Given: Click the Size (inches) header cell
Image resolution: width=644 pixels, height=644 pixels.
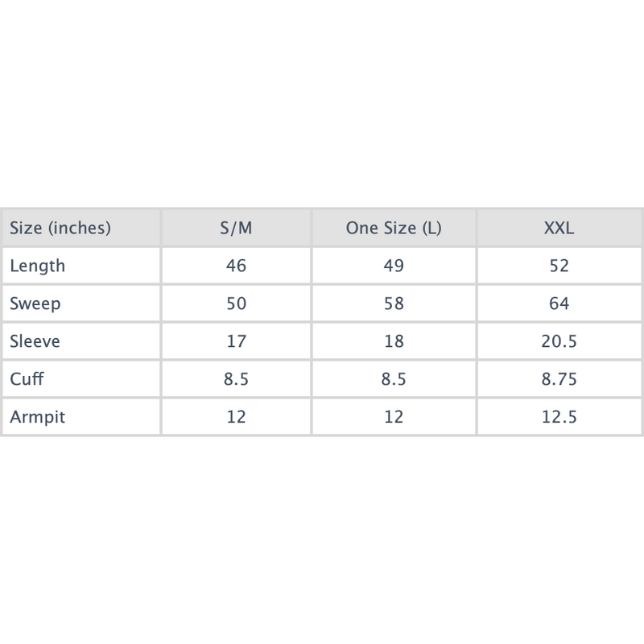Looking at the screenshot, I should [60, 228].
